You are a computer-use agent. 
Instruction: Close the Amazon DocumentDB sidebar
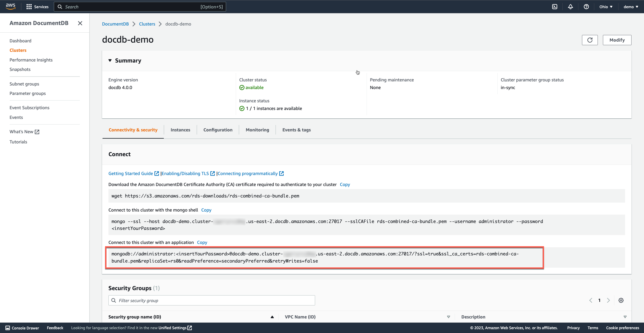tap(80, 23)
